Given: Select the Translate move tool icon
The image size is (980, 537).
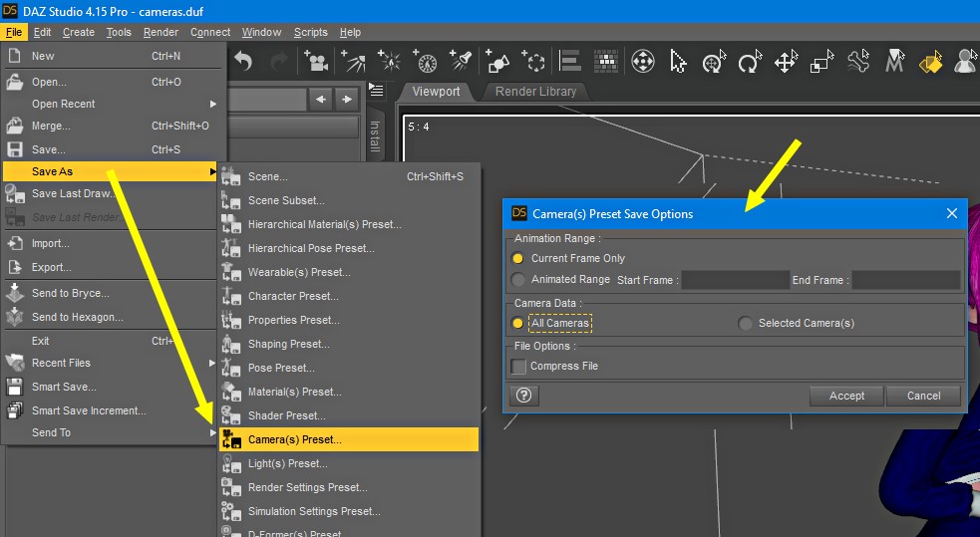Looking at the screenshot, I should pos(786,61).
